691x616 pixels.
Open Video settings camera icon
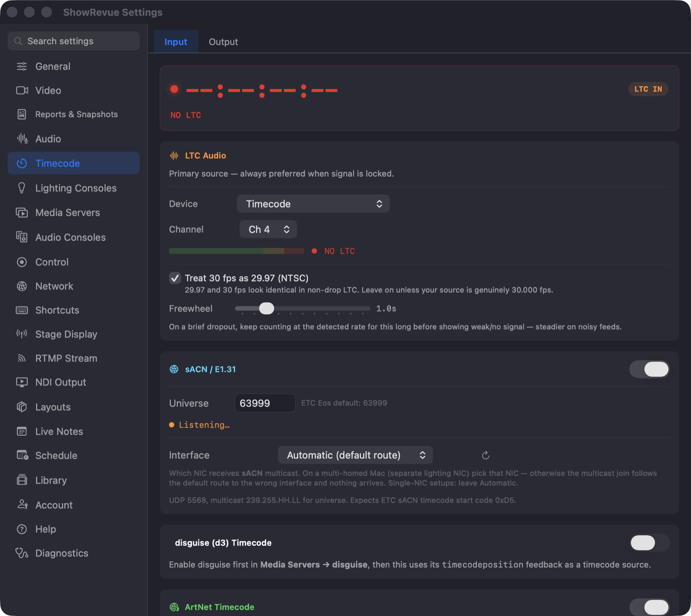click(x=22, y=90)
